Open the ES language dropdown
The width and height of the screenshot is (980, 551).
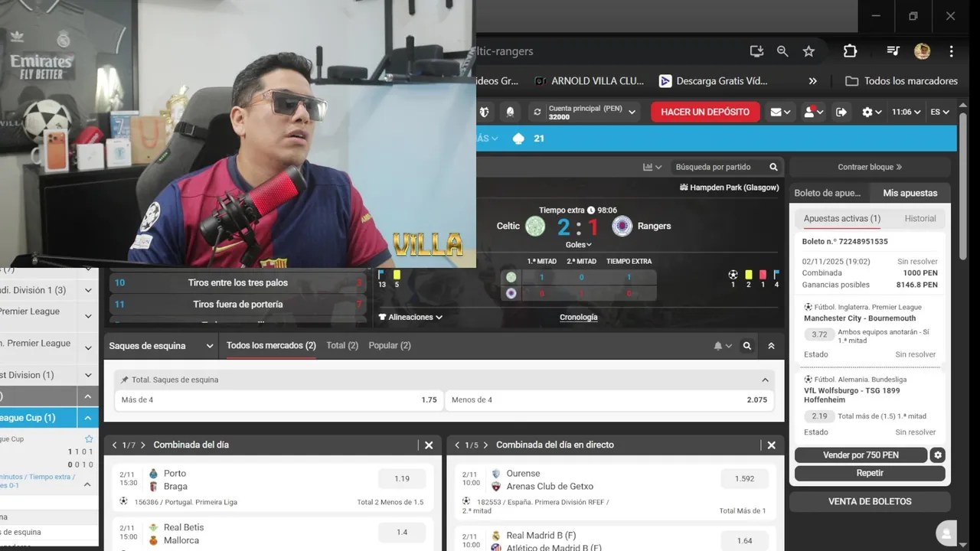click(939, 112)
